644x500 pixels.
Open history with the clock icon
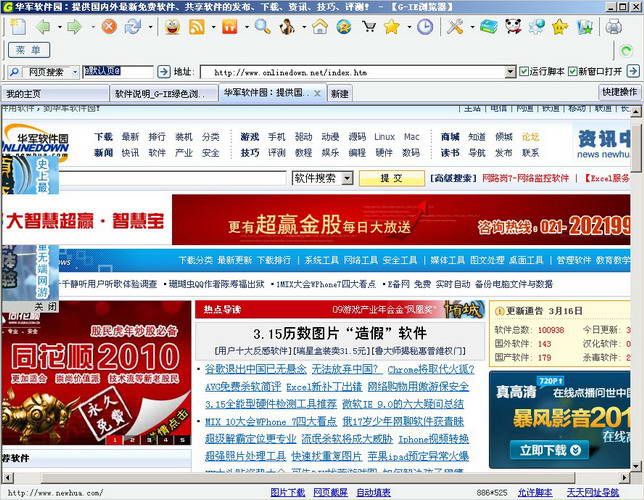(425, 27)
